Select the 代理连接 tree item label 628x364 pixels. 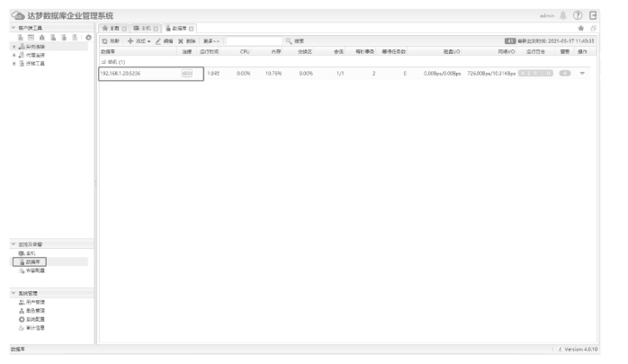tap(35, 55)
